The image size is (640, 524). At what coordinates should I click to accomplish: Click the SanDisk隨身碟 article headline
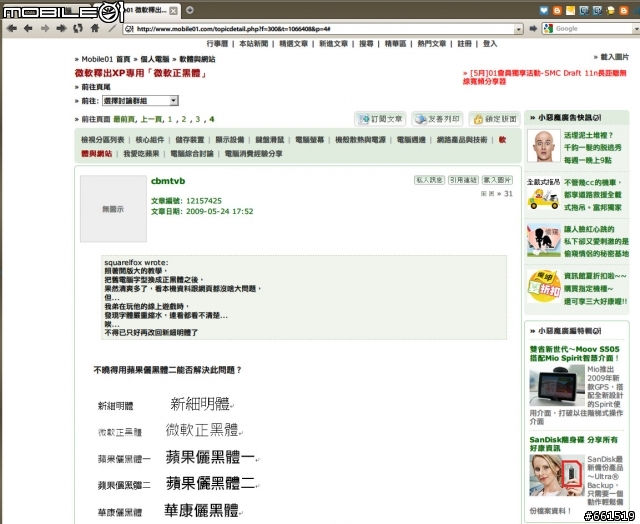tap(573, 444)
